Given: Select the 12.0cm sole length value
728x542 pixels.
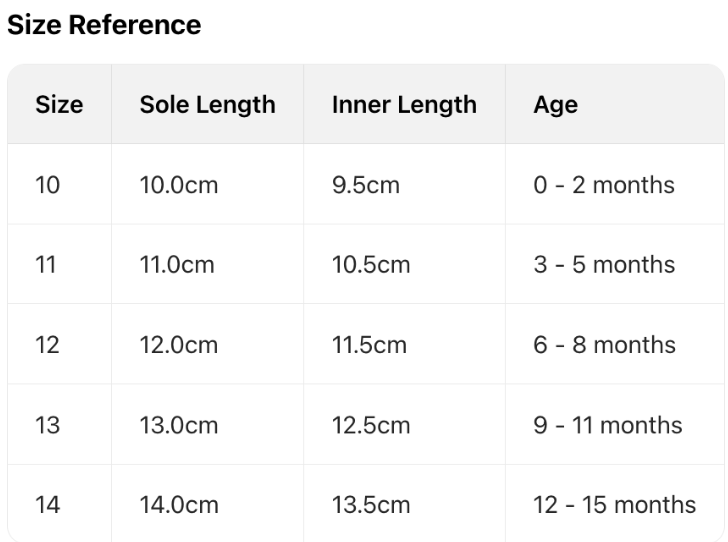Looking at the screenshot, I should (179, 345).
